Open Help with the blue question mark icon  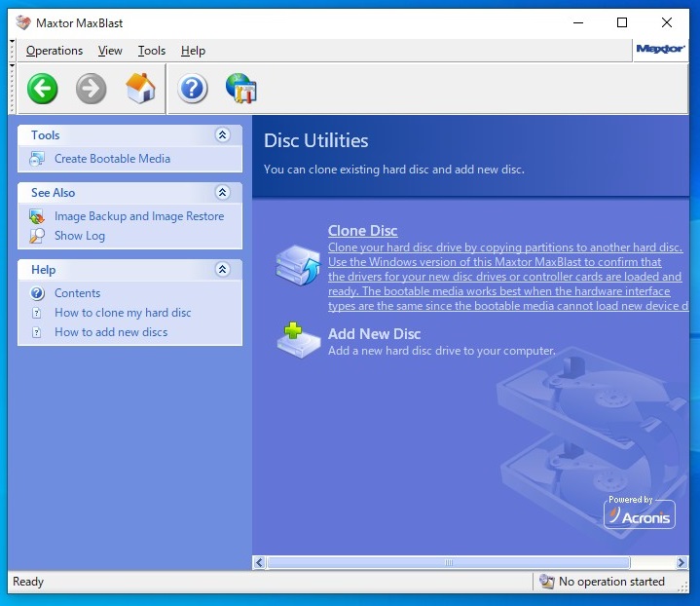point(193,89)
